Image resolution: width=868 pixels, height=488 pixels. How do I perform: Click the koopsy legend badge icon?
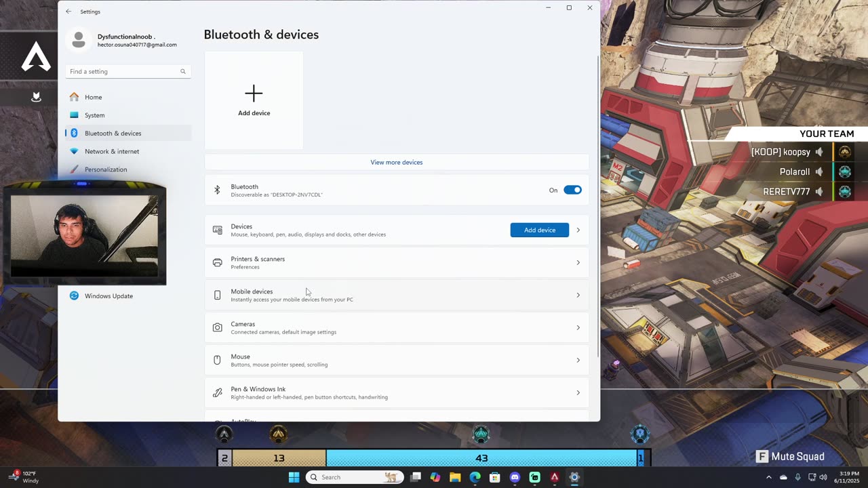[x=844, y=152]
